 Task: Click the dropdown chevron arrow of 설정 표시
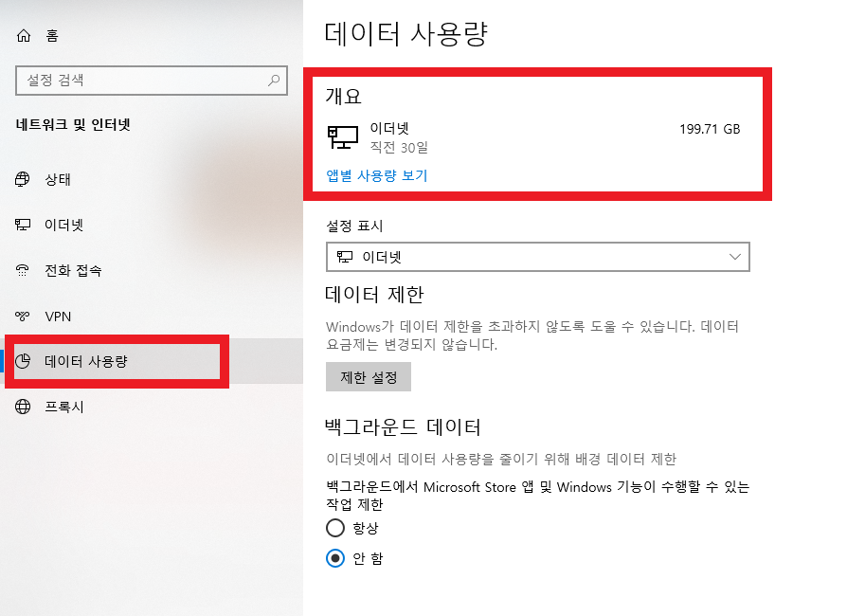click(x=734, y=257)
